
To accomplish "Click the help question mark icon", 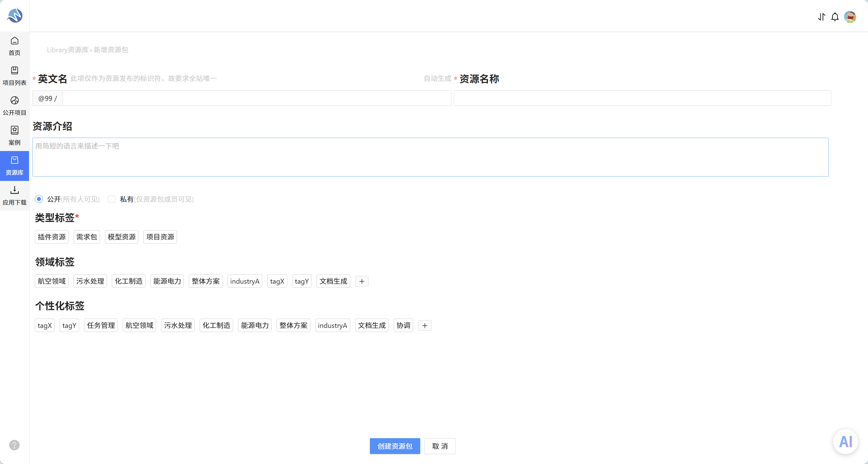I will 14,445.
